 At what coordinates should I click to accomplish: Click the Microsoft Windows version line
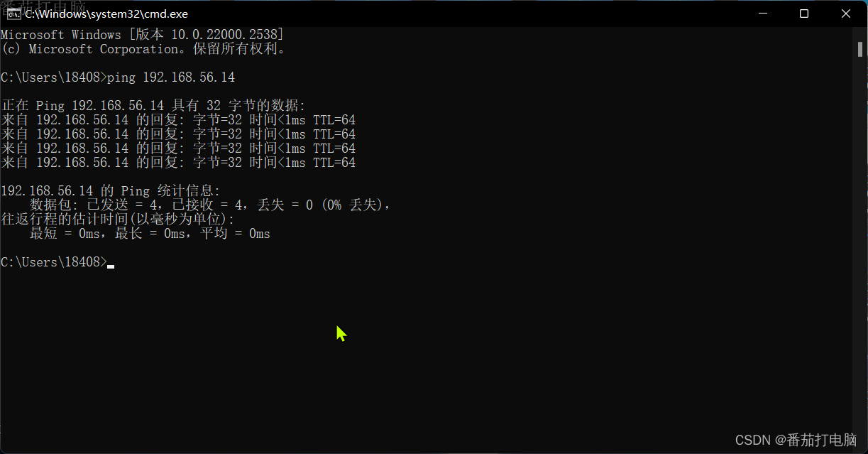point(142,35)
